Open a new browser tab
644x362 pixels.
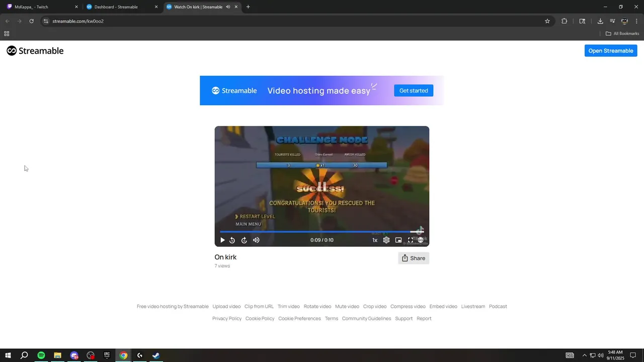tap(248, 7)
